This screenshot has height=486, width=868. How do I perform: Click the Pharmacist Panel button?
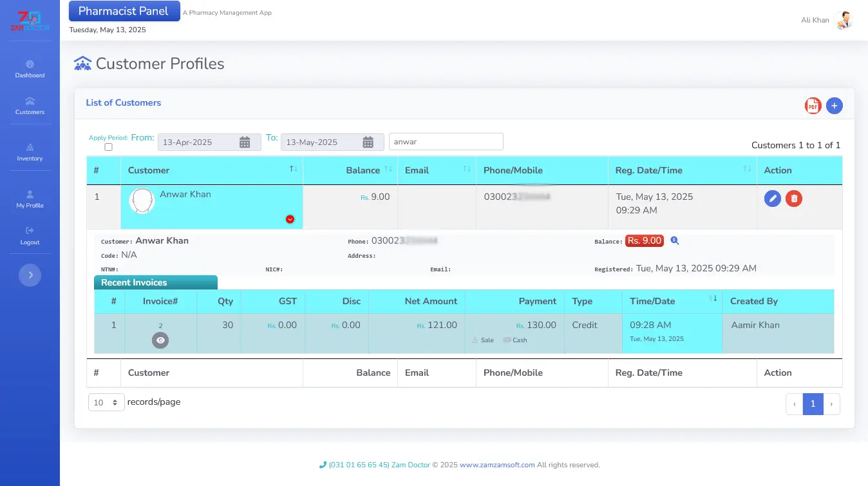click(x=124, y=11)
